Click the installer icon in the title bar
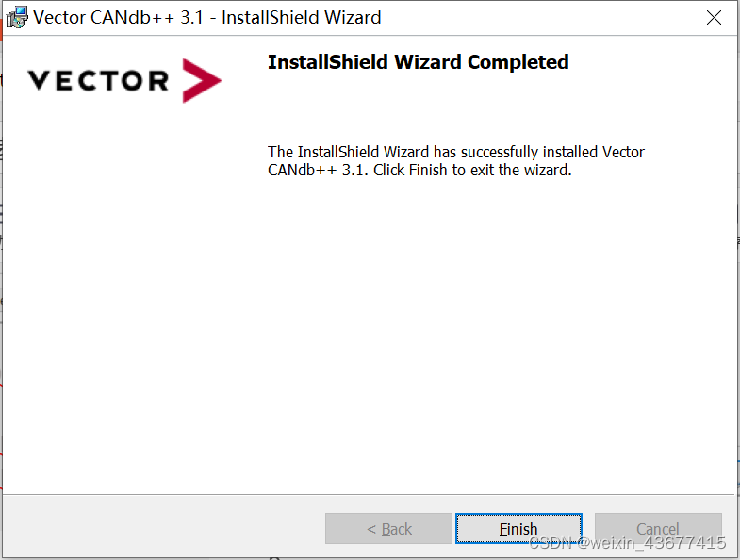 pyautogui.click(x=17, y=18)
